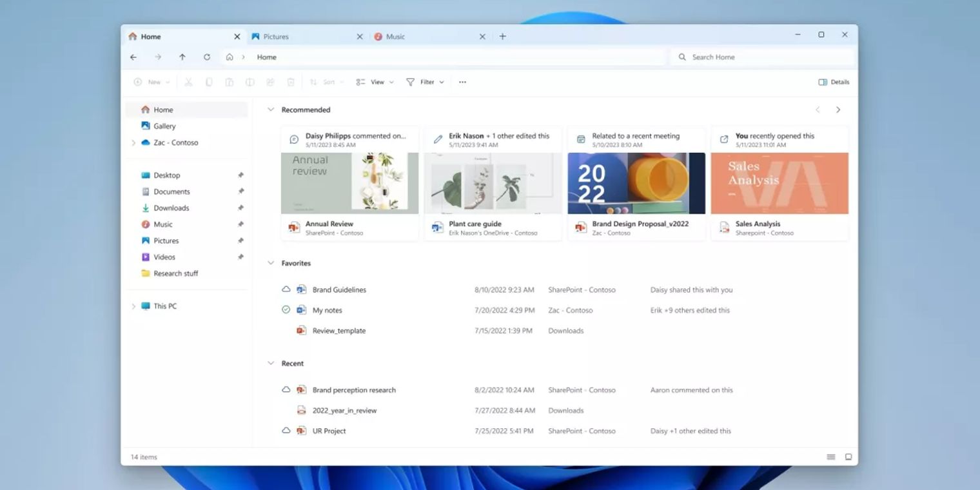Viewport: 980px width, 490px height.
Task: Open the New dropdown menu
Action: point(152,82)
